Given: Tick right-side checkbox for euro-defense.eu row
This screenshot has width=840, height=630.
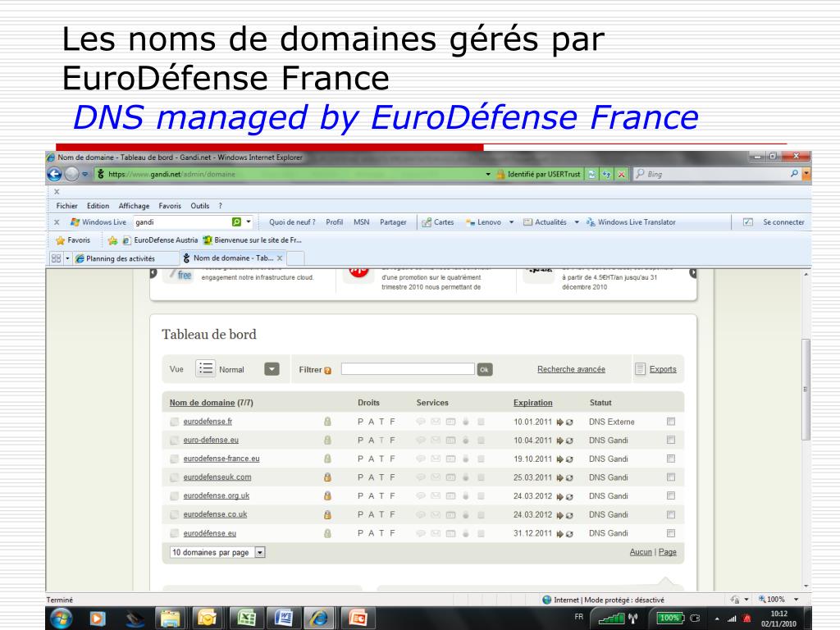Looking at the screenshot, I should click(x=671, y=440).
